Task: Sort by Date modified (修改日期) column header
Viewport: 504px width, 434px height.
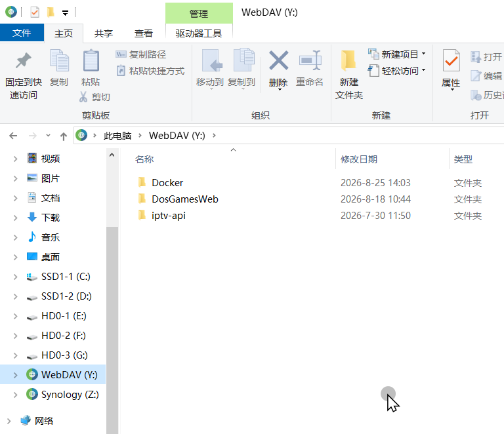Action: click(359, 159)
